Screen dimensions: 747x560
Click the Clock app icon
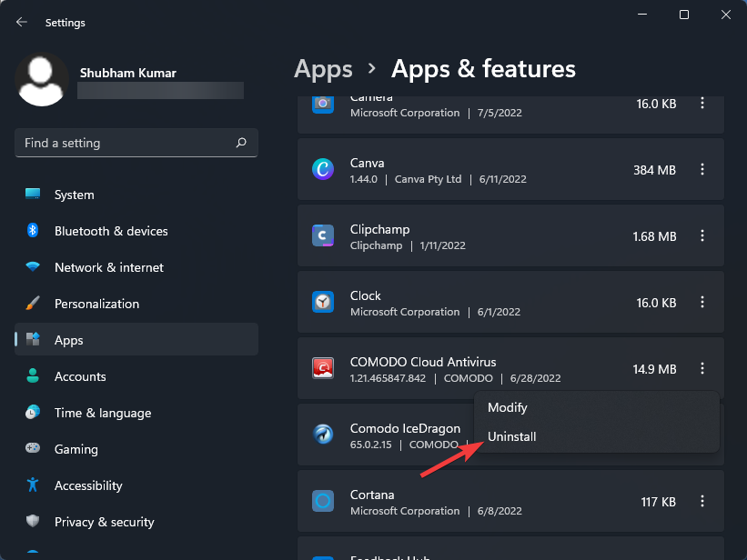323,302
